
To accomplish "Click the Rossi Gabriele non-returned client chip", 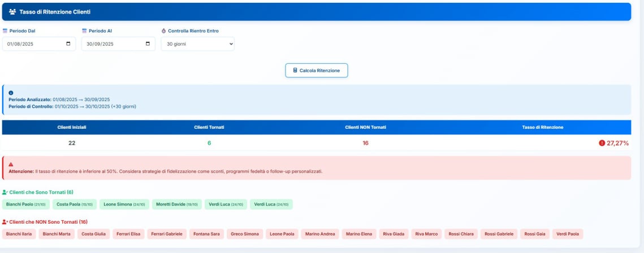I will (x=499, y=234).
